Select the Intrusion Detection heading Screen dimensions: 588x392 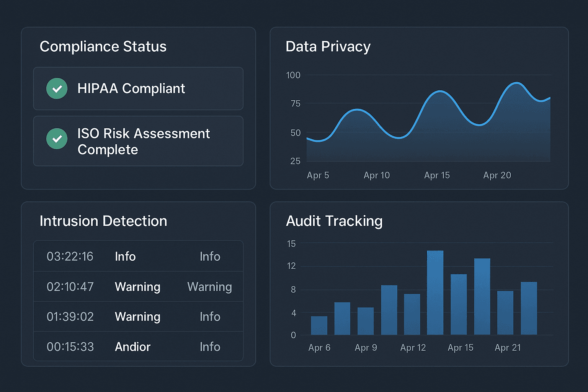(x=103, y=221)
